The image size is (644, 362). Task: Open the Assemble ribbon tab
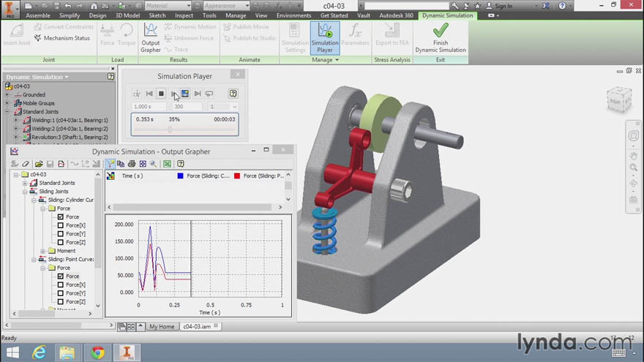click(x=38, y=15)
